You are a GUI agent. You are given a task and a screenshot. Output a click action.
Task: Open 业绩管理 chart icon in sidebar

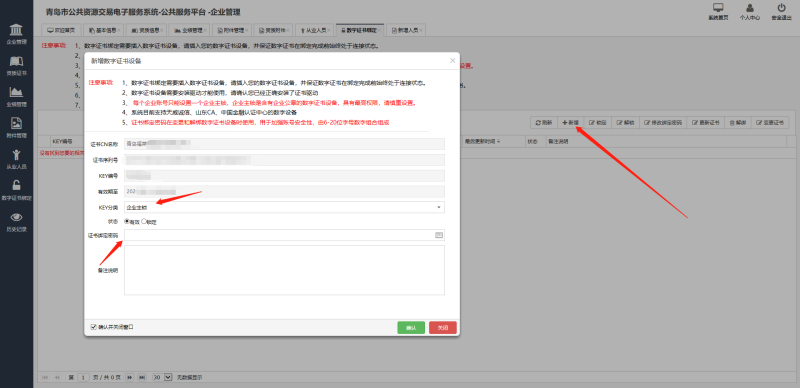pos(16,92)
